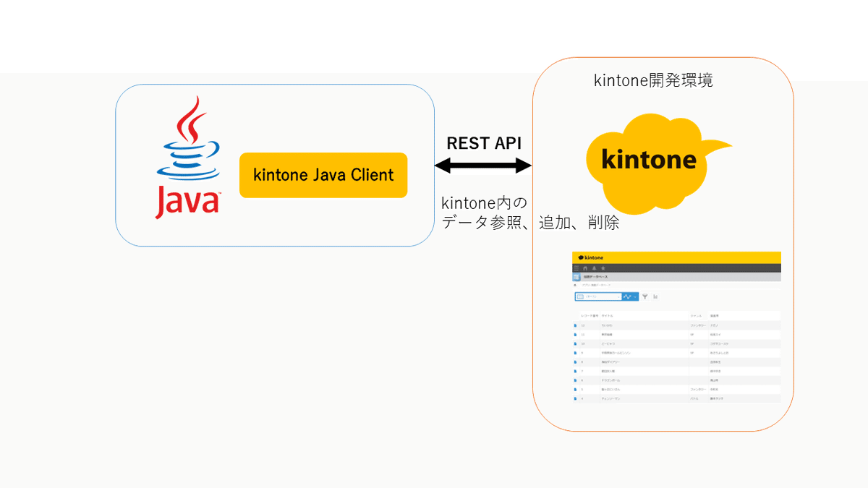Expand the chevron next to the graph icon
868x488 pixels.
click(634, 296)
